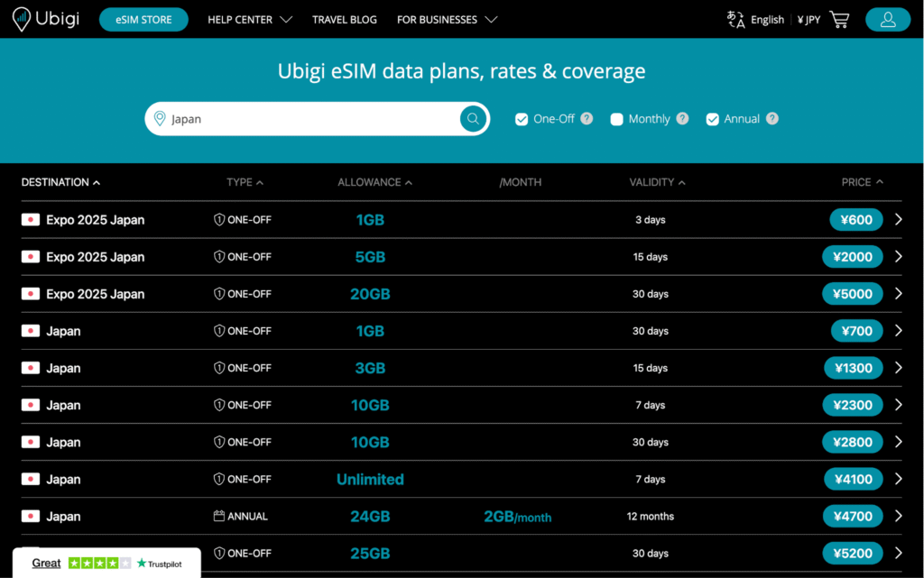This screenshot has height=578, width=924.
Task: Click help icon next to Annual
Action: (772, 119)
